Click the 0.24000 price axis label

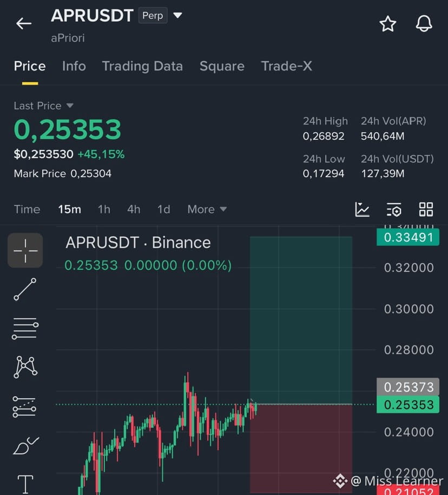click(409, 432)
